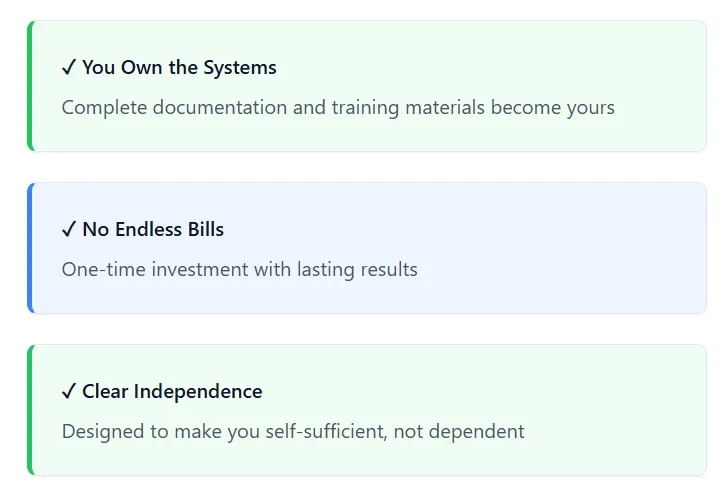Click the green border of the Independence card
The height and width of the screenshot is (499, 722).
pos(30,410)
